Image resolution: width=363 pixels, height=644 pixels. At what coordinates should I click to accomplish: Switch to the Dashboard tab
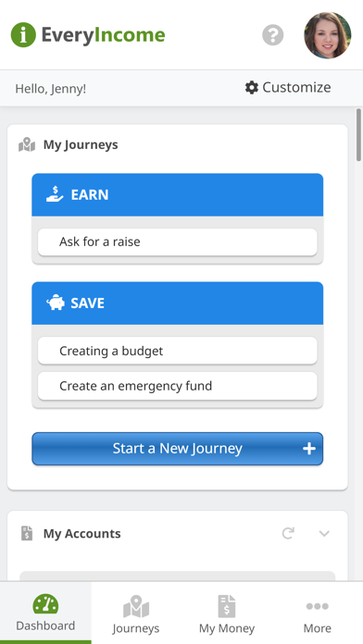pos(45,612)
